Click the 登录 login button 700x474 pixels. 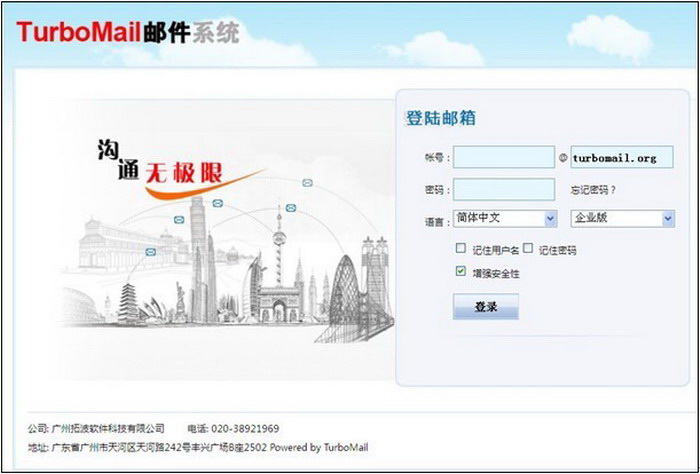(x=486, y=307)
